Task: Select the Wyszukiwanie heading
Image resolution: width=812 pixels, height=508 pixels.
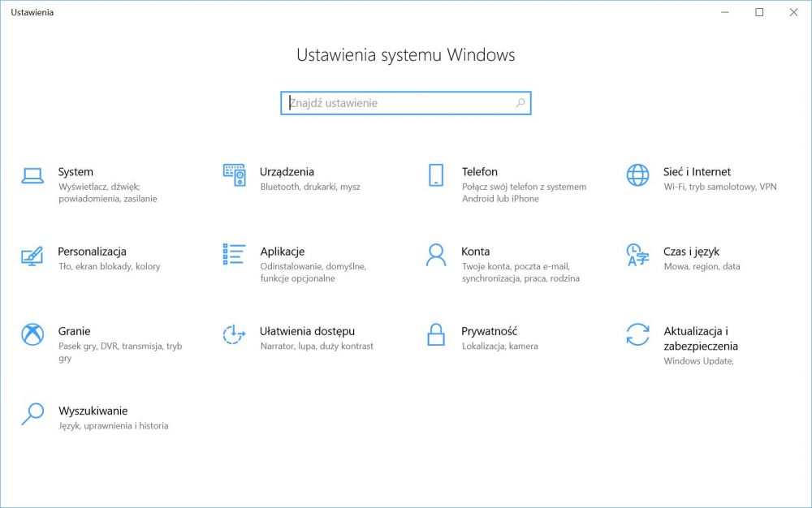Action: (93, 411)
